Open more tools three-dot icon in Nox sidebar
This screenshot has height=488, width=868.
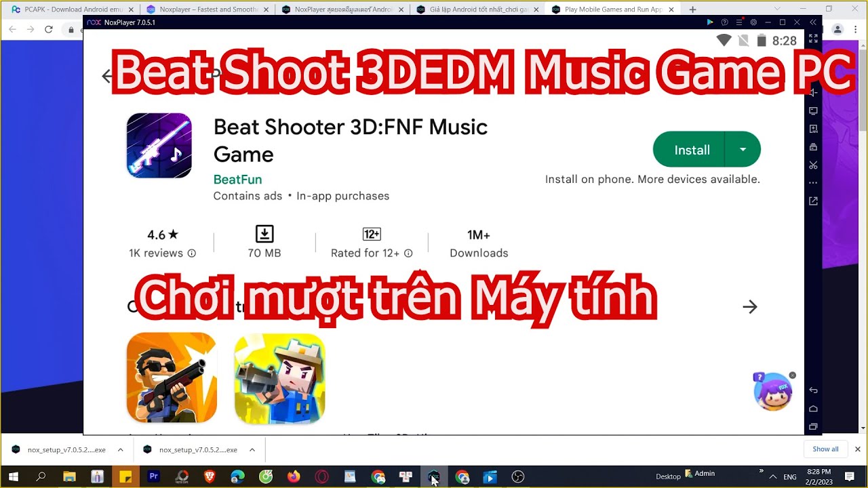(x=813, y=183)
